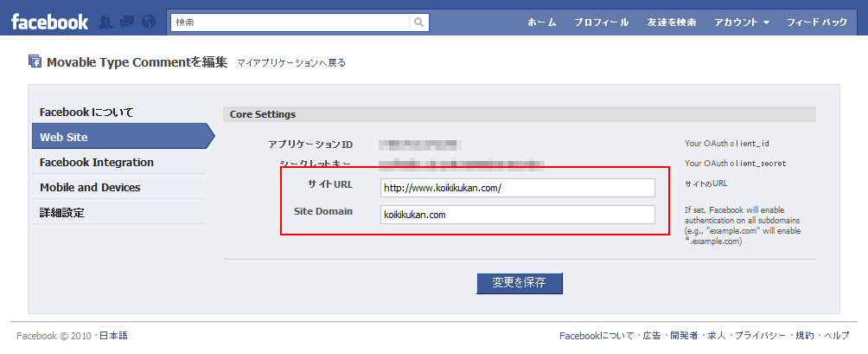Open 求人 footer link

coord(717,336)
